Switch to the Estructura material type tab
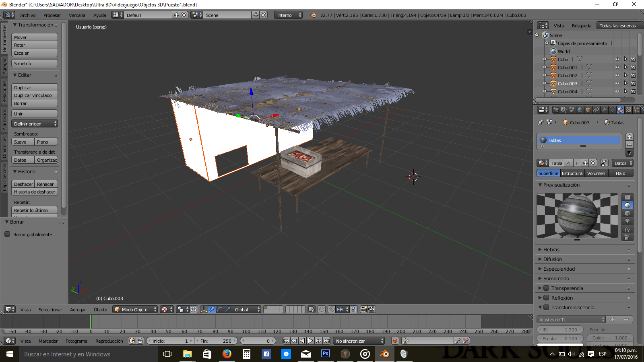The height and width of the screenshot is (362, 644). coord(572,173)
